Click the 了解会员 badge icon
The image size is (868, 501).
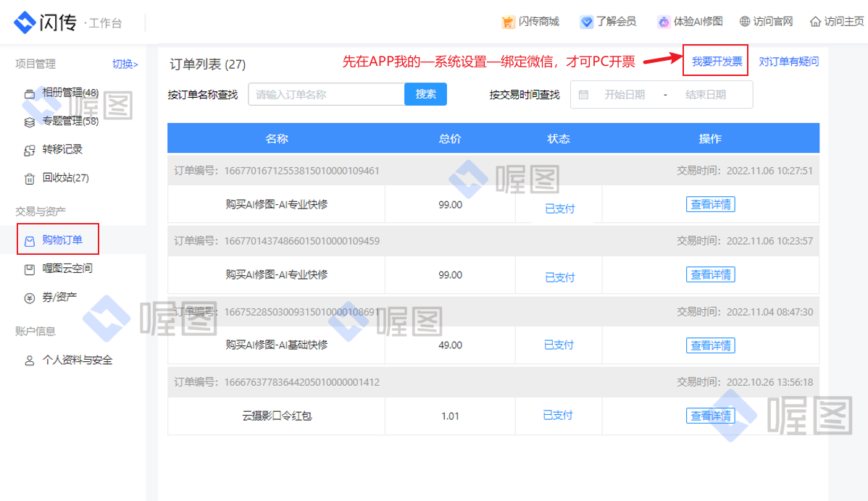pyautogui.click(x=586, y=22)
